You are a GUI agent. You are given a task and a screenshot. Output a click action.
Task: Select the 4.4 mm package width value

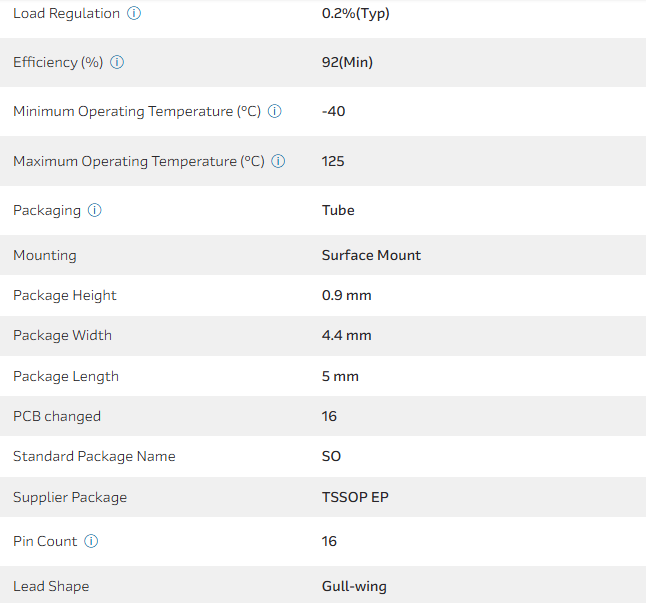[346, 336]
